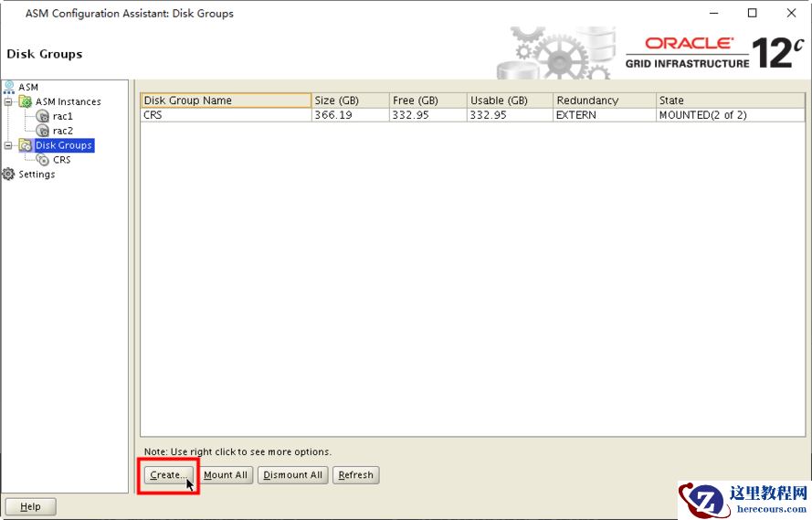This screenshot has width=812, height=520.
Task: Click the CRS disk group icon in tree
Action: pos(43,160)
